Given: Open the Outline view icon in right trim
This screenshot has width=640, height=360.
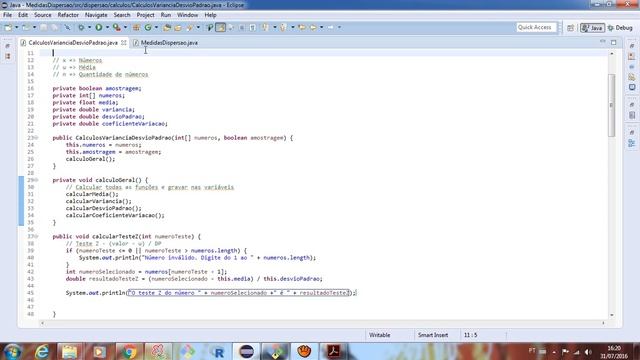Looking at the screenshot, I should click(x=632, y=143).
